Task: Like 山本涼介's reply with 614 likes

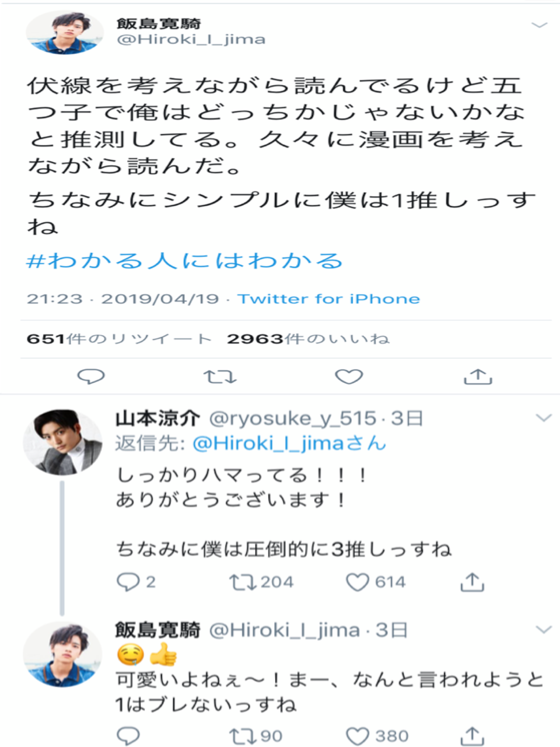Action: [358, 582]
